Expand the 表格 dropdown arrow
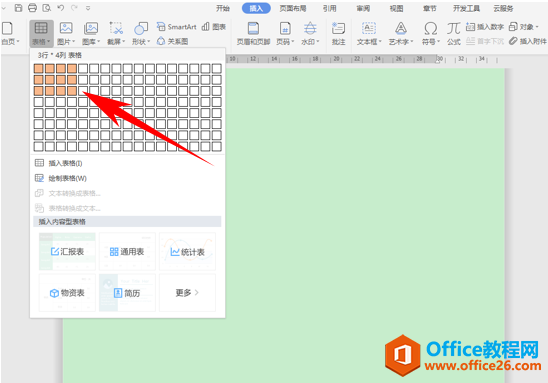The image size is (548, 383). (x=49, y=42)
